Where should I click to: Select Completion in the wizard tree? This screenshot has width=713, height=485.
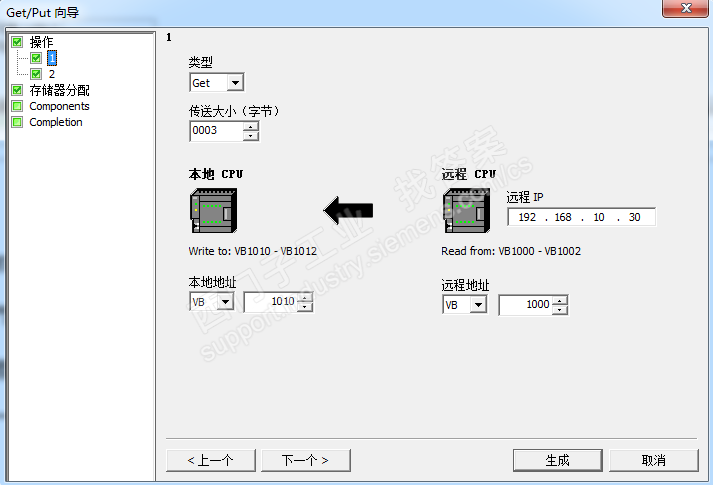(x=55, y=122)
